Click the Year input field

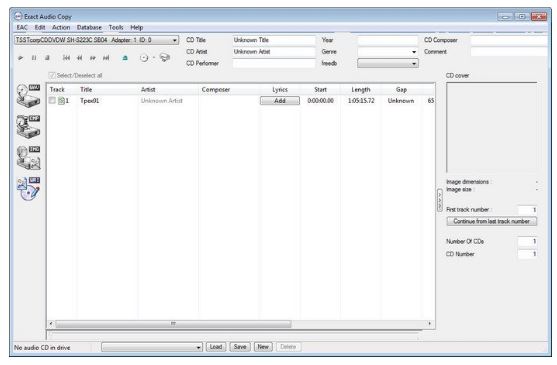(388, 40)
